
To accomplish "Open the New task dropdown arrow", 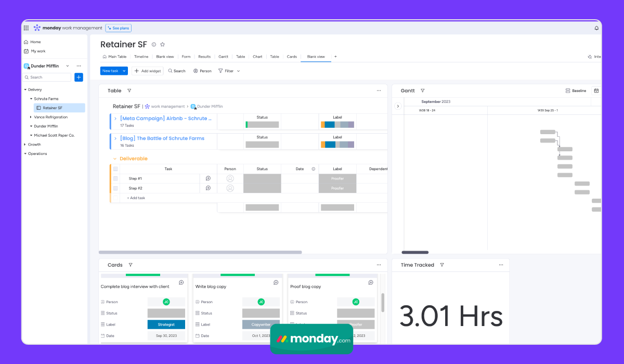I will (x=124, y=71).
